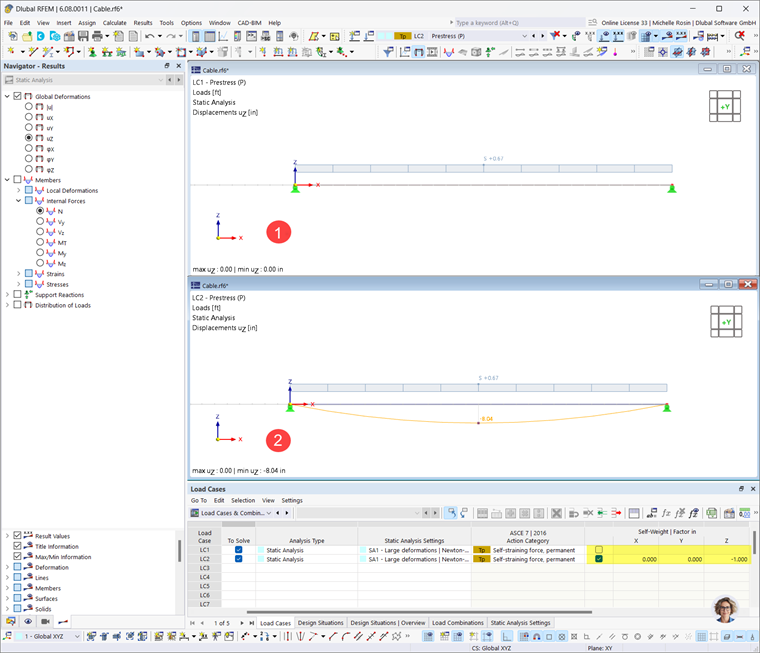The image size is (760, 653).
Task: Click the Redo arrow icon
Action: pyautogui.click(x=171, y=36)
